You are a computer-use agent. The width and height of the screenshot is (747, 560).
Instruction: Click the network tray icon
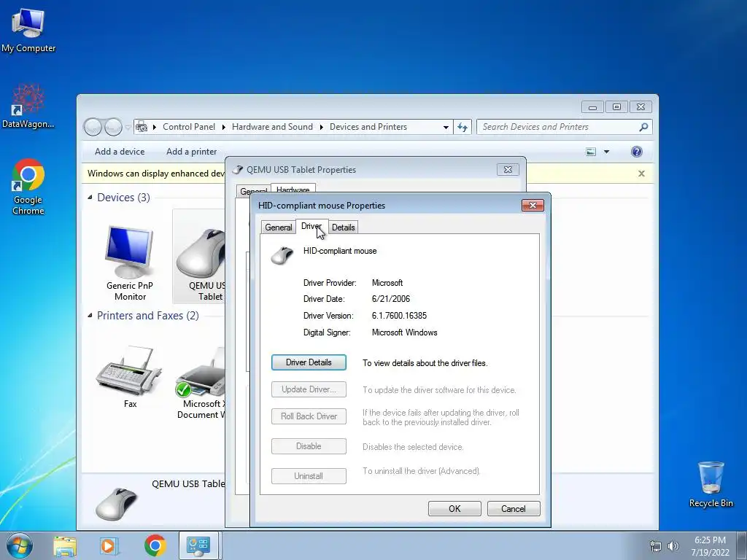click(656, 546)
